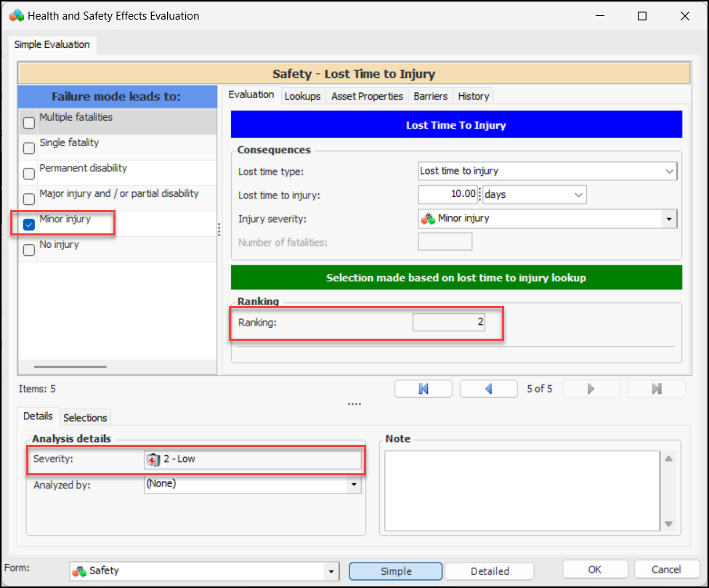Viewport: 709px width, 588px height.
Task: Check the Multiple fatalities checkbox
Action: (x=29, y=123)
